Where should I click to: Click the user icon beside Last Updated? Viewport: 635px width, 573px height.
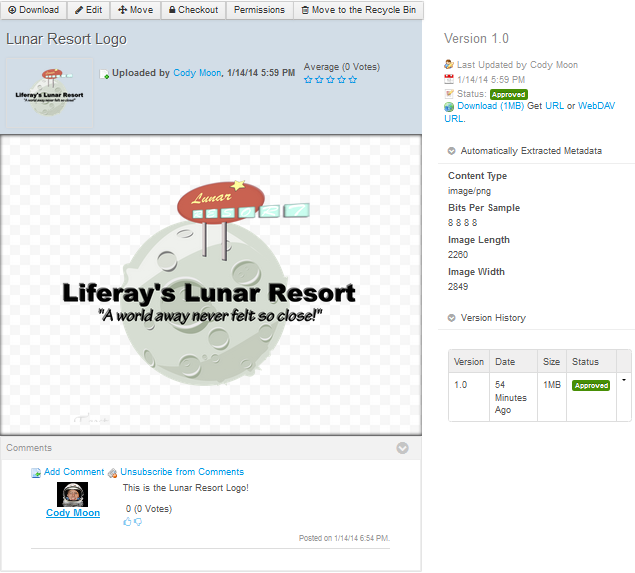tap(449, 64)
